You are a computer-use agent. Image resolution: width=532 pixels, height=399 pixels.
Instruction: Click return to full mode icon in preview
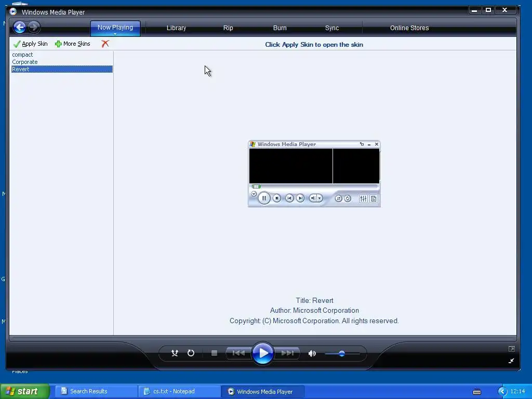pyautogui.click(x=362, y=144)
